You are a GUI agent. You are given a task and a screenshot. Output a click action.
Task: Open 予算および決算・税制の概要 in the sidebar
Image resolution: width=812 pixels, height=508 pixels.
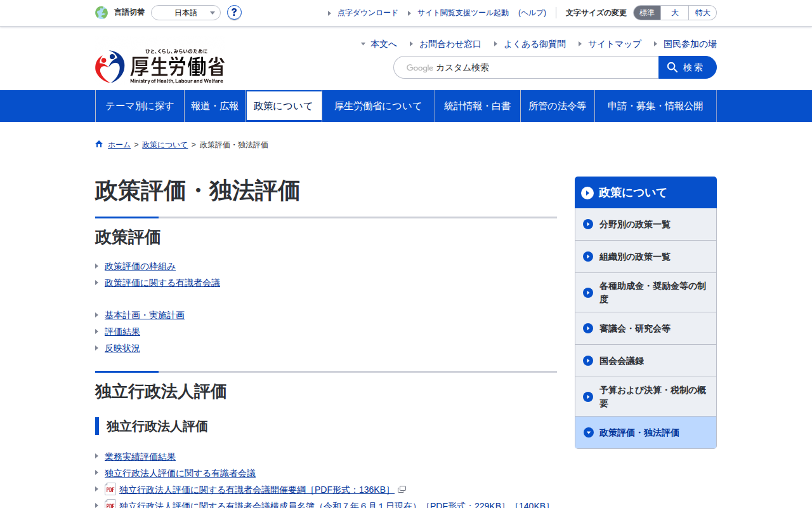[x=646, y=397]
